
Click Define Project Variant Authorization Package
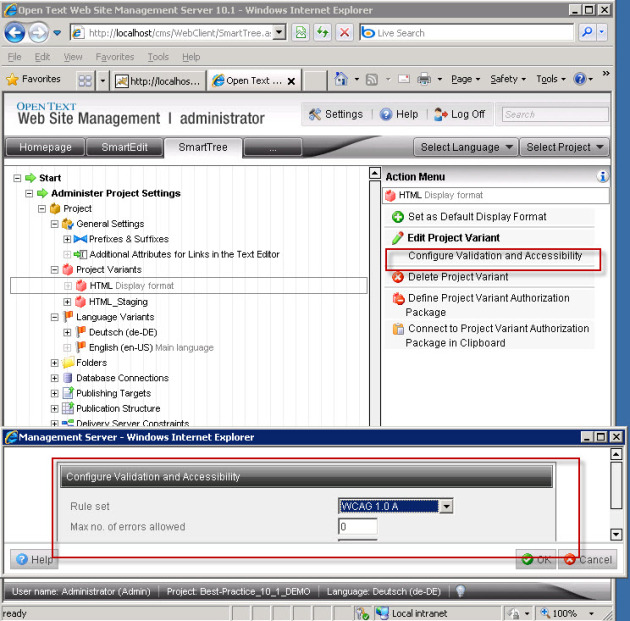tap(487, 305)
